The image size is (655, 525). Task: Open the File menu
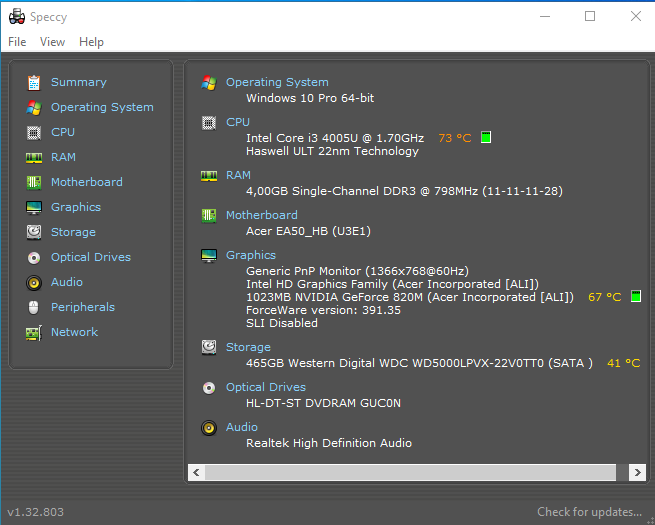point(17,42)
